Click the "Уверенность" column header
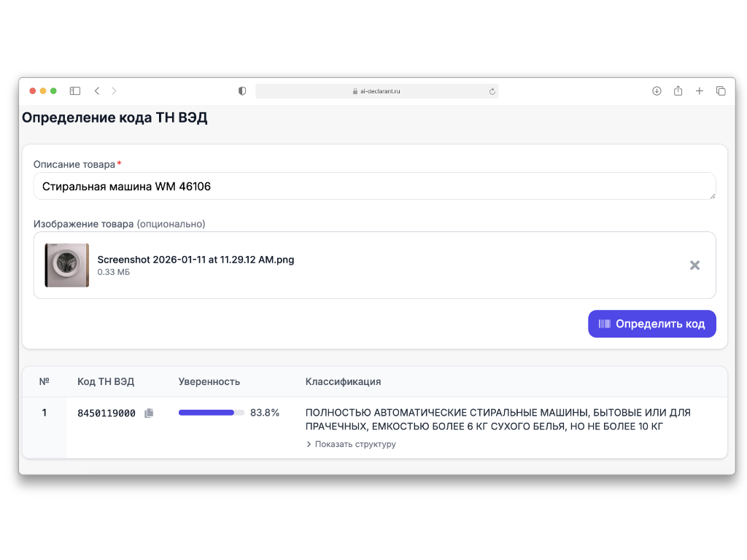 (209, 381)
